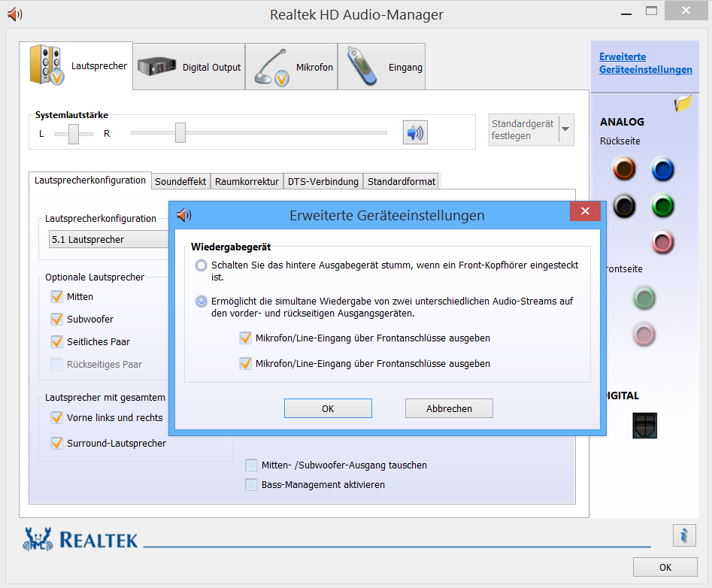Screen dimensions: 712x588
Task: Switch to the Eingang tab
Action: [381, 67]
